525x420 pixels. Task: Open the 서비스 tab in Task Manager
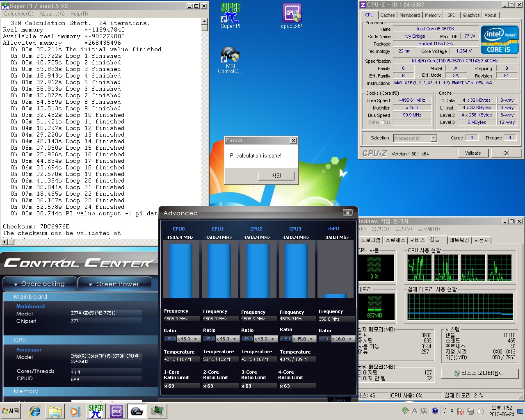point(418,240)
